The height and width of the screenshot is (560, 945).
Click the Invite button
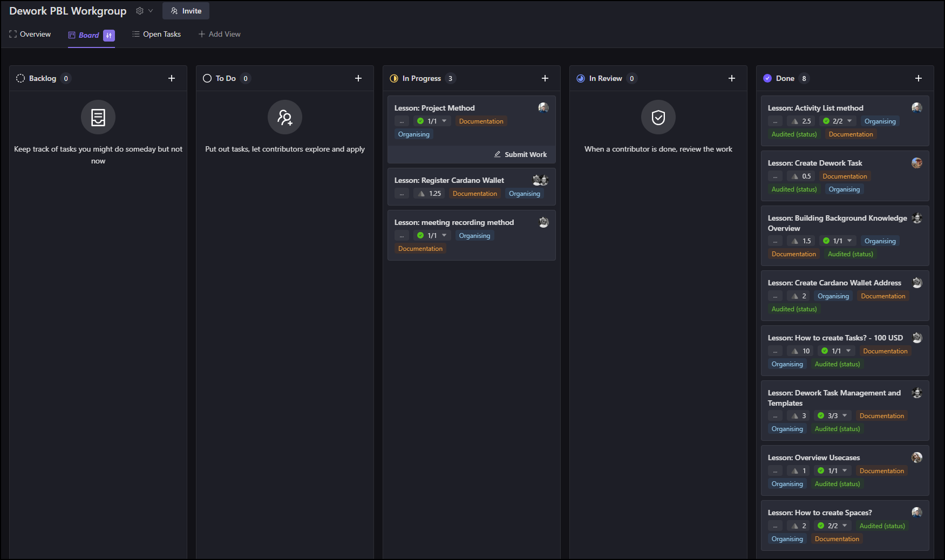point(186,11)
